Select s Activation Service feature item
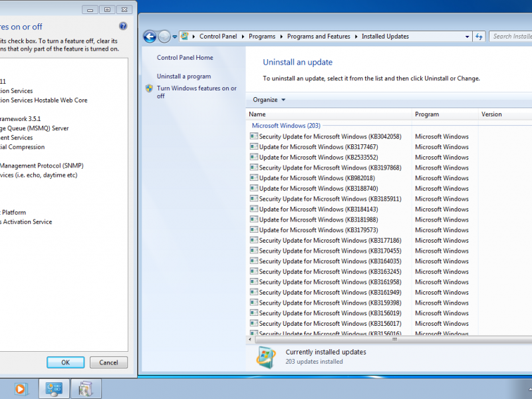 click(26, 222)
